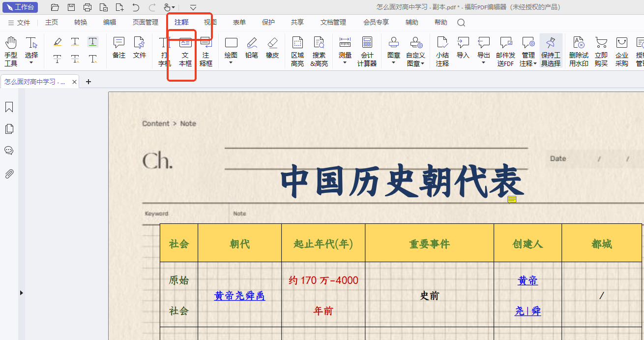Choose the Eraser (橡皮) tool

(272, 48)
